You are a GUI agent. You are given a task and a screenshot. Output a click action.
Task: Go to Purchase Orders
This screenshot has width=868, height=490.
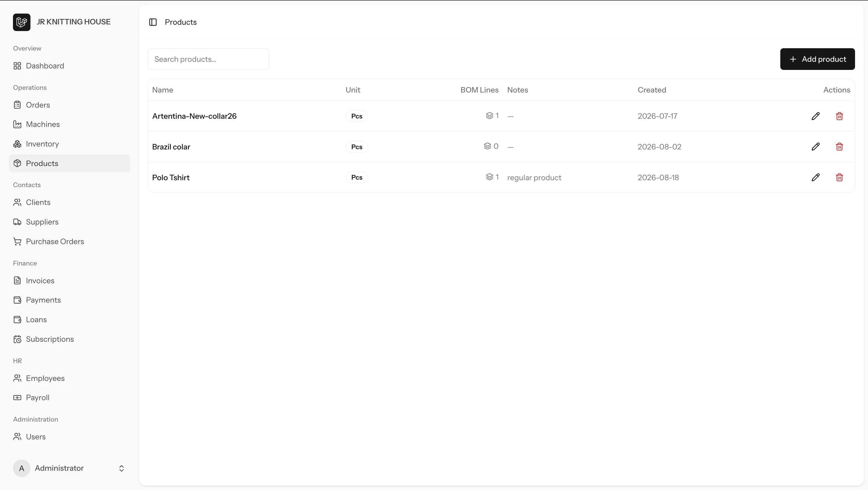tap(69, 241)
